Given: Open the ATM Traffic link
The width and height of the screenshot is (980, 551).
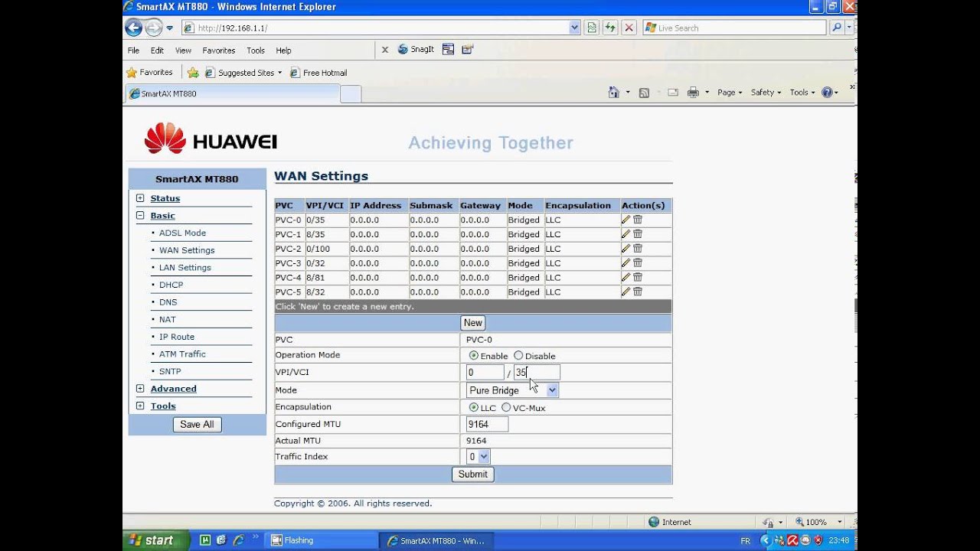Looking at the screenshot, I should (182, 354).
